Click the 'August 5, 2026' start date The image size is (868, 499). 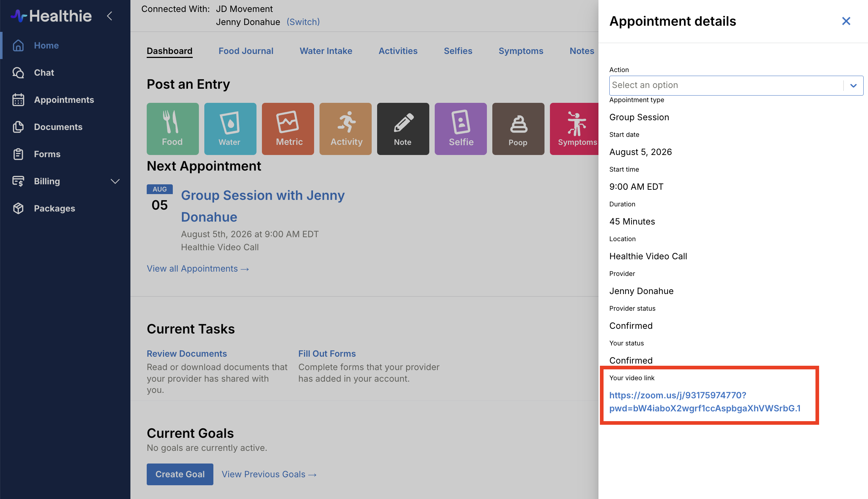tap(640, 152)
